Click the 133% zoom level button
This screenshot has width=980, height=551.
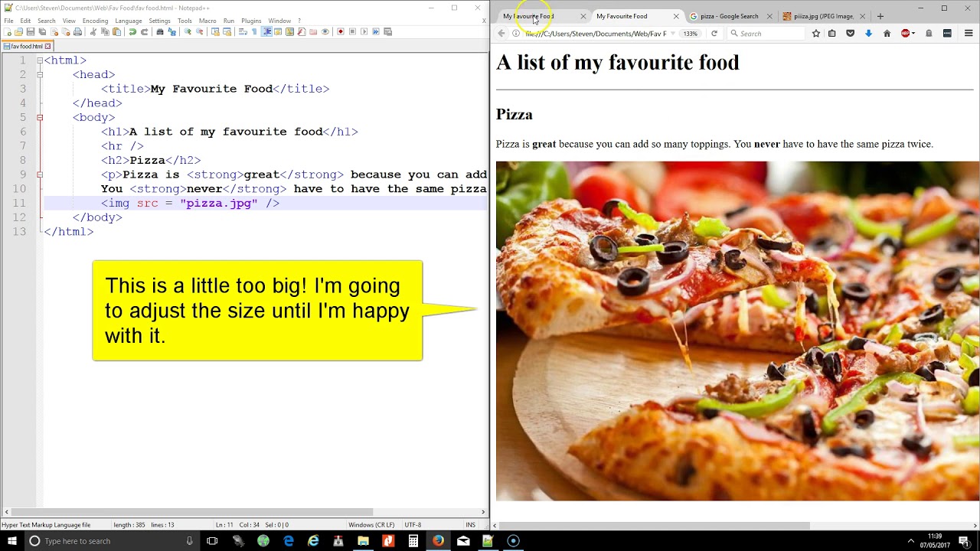691,34
